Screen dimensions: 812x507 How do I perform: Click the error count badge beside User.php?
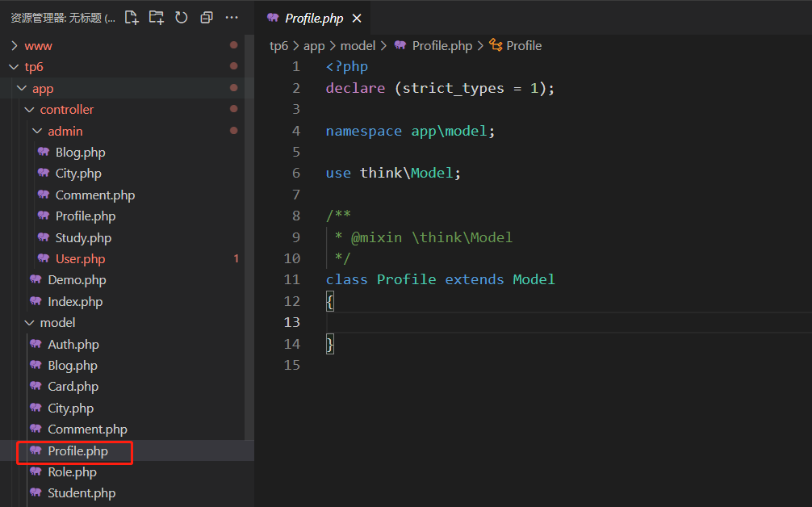click(x=236, y=258)
